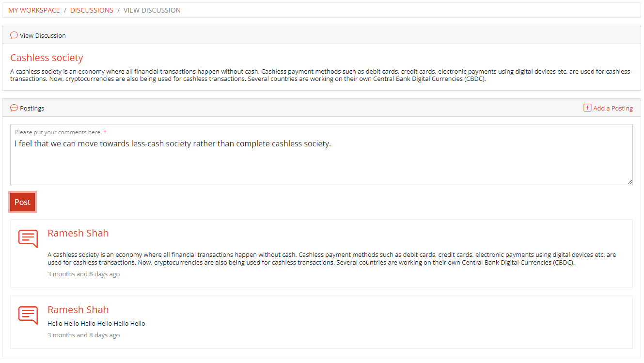Select the Postings panel header label
644x363 pixels.
coord(32,108)
